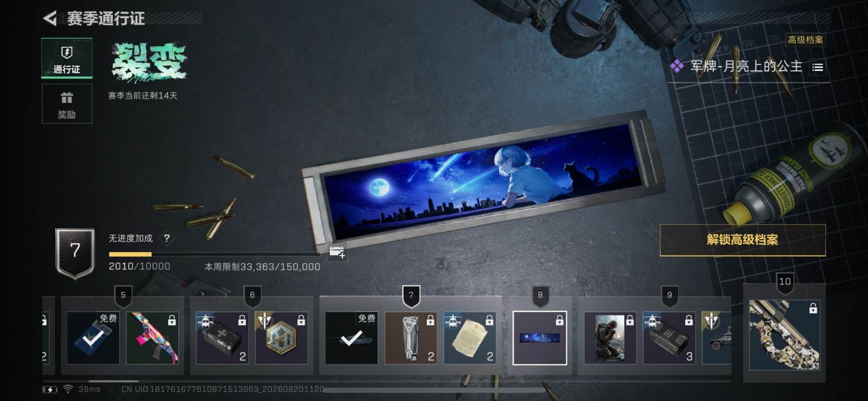Open the progress bonus help question mark
Viewport: 868px width, 401px height.
click(x=167, y=238)
